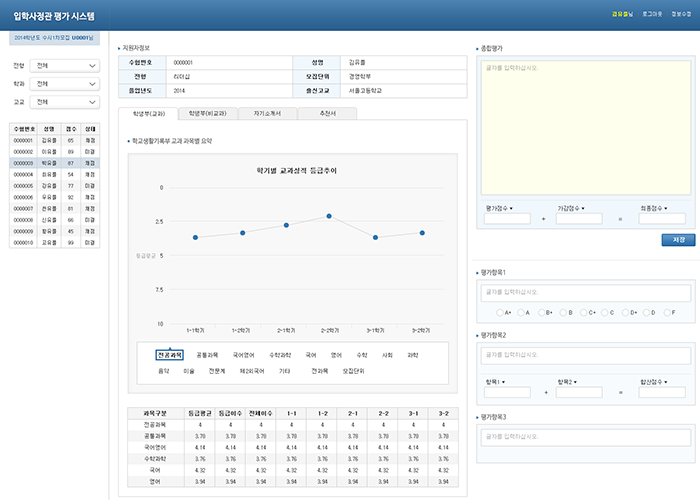Select the B+ grade radio button
Screen dimensions: 700x500
(x=542, y=312)
